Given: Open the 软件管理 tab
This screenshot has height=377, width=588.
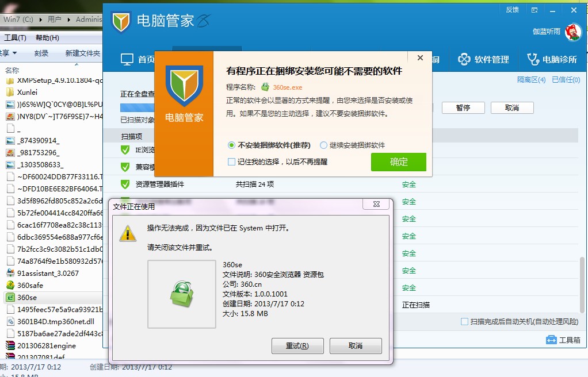Looking at the screenshot, I should point(483,59).
